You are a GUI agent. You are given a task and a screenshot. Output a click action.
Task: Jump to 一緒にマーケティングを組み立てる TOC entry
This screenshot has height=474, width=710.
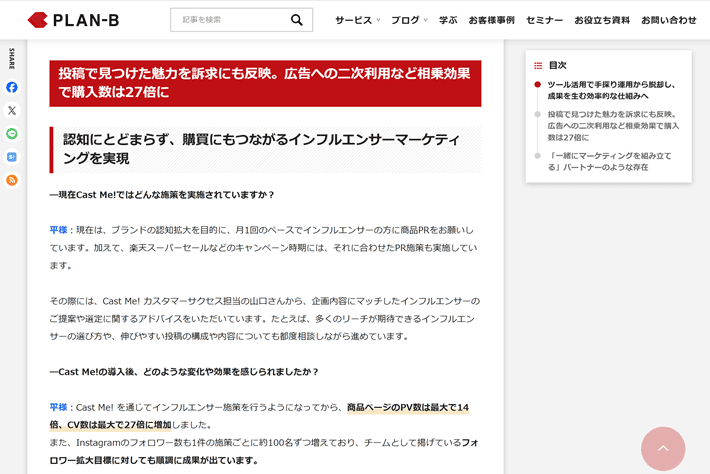click(609, 162)
